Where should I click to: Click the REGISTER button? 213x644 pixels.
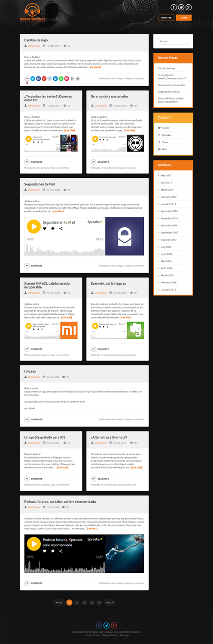click(166, 18)
